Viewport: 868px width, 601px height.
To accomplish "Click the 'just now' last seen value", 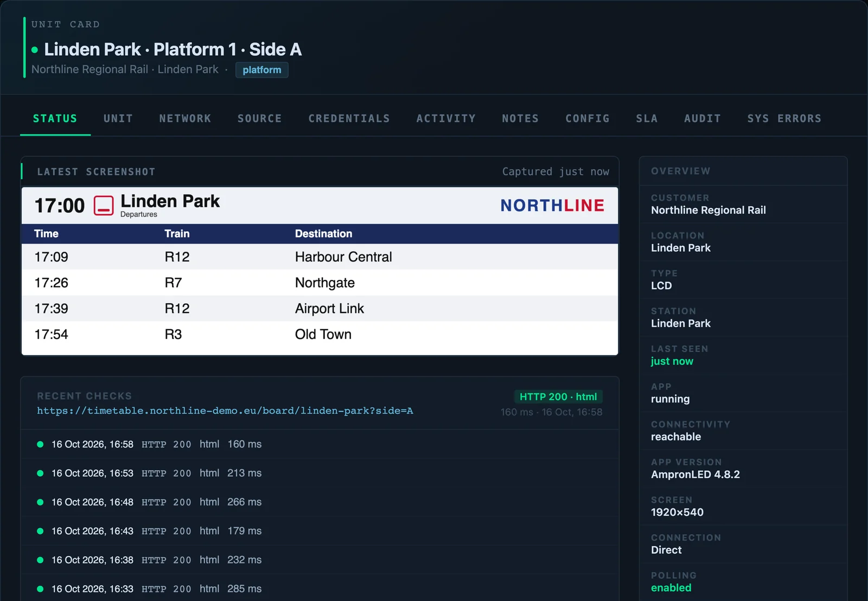I will point(672,361).
